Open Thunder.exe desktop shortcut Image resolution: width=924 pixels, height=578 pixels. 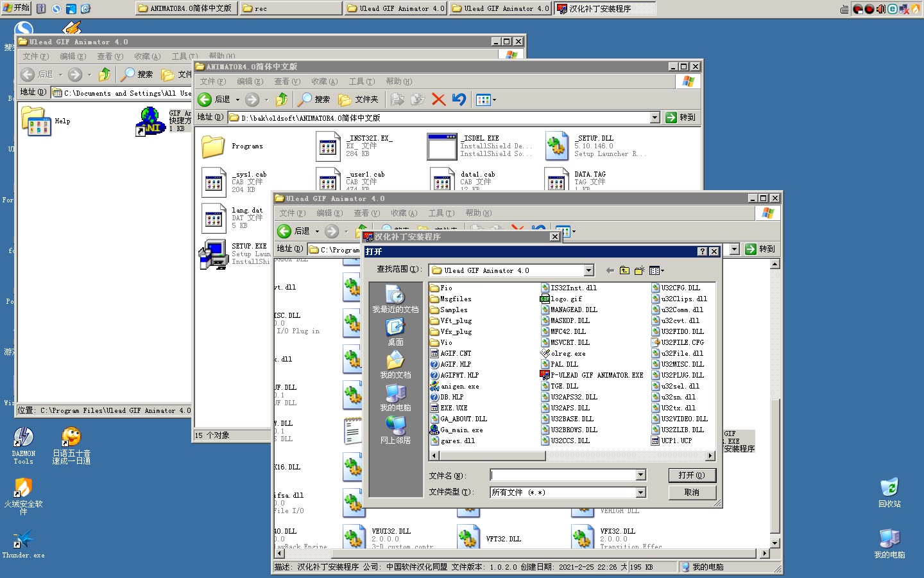pos(23,543)
